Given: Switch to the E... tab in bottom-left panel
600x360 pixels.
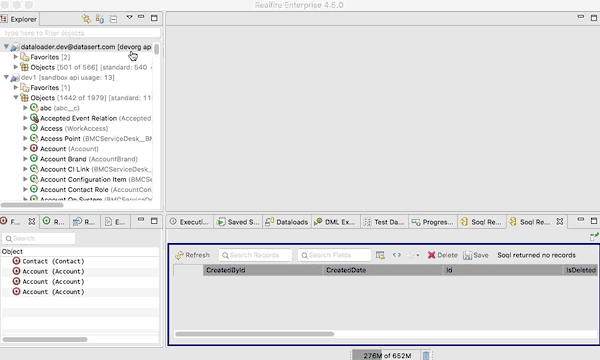Looking at the screenshot, I should click(116, 222).
